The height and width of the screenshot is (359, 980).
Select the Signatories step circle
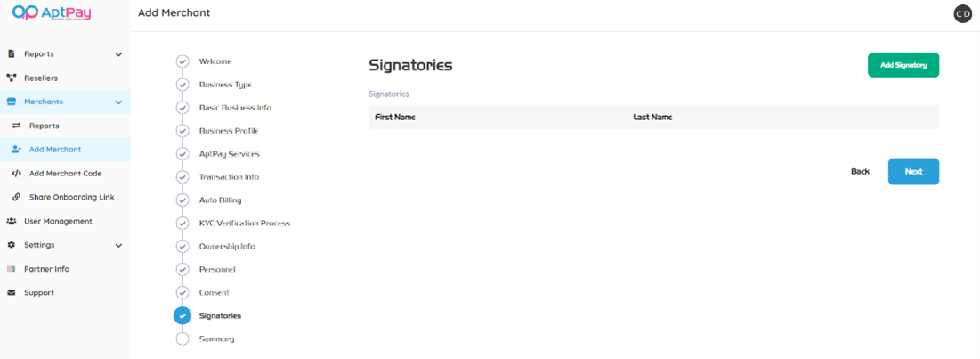[x=182, y=315]
